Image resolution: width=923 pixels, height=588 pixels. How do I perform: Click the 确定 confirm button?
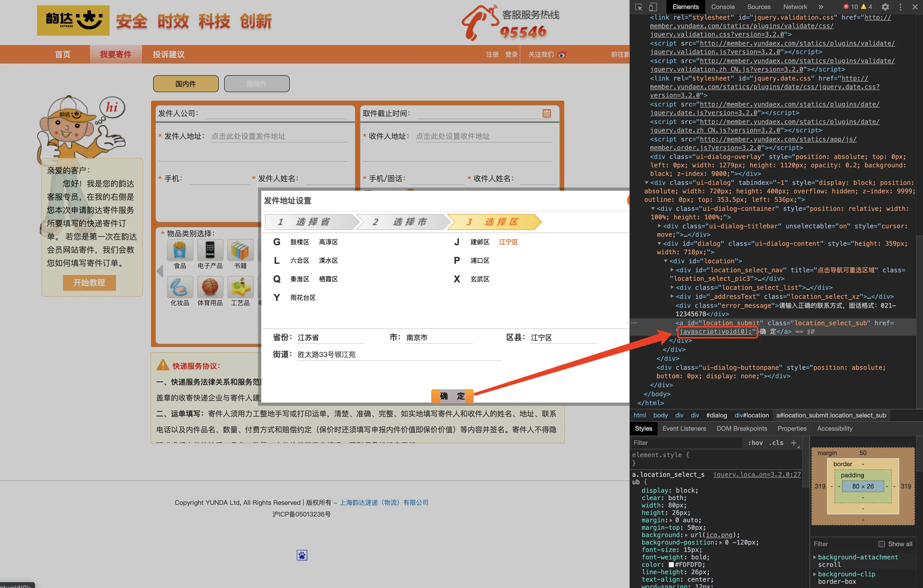[x=452, y=396]
